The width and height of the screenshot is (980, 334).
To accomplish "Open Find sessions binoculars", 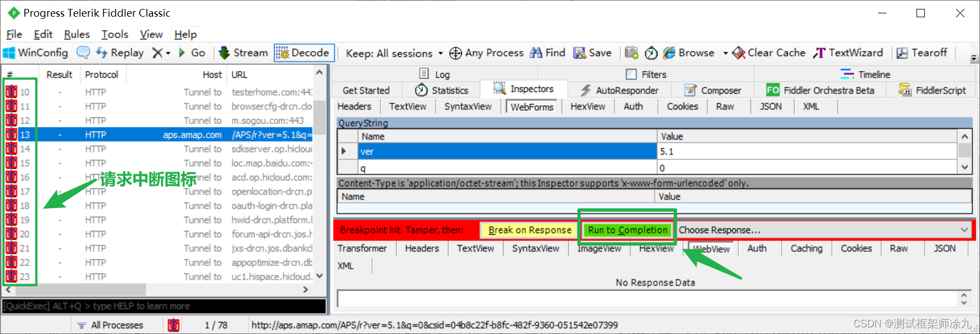I will tap(547, 53).
